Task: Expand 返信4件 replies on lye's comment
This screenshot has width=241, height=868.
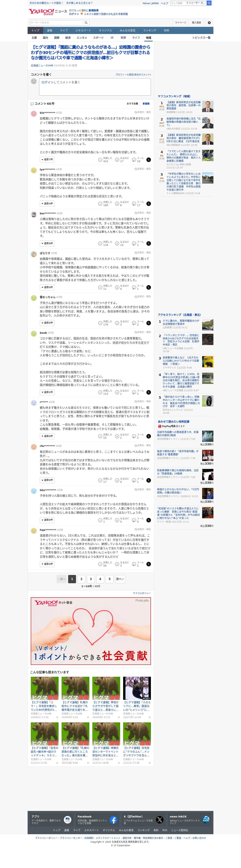Action: 47,204
